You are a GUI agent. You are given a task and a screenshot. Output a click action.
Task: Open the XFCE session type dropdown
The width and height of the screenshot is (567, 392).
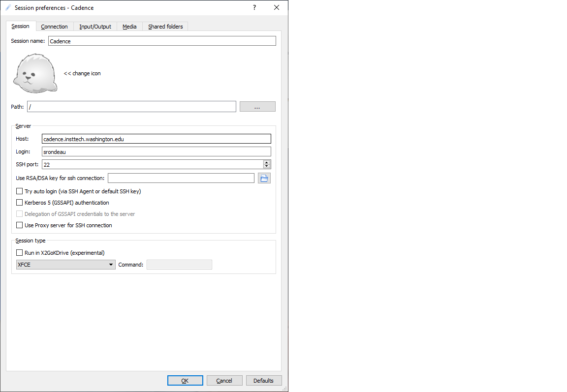(x=66, y=265)
